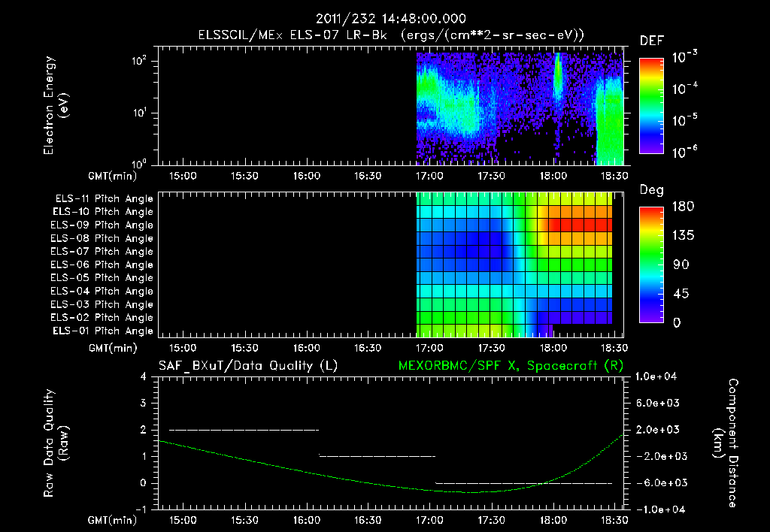This screenshot has width=770, height=532.
Task: Click the Deg pitch angle color bar
Action: [651, 264]
